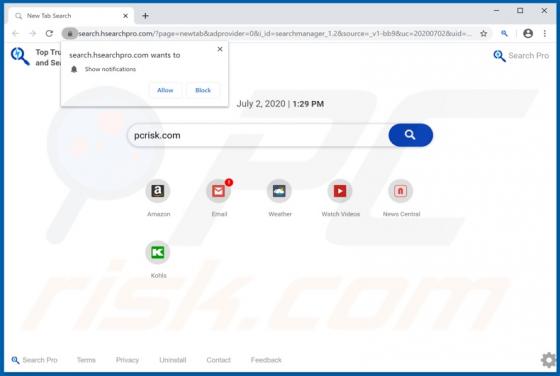Go forward with the browser forward arrow

coord(32,34)
